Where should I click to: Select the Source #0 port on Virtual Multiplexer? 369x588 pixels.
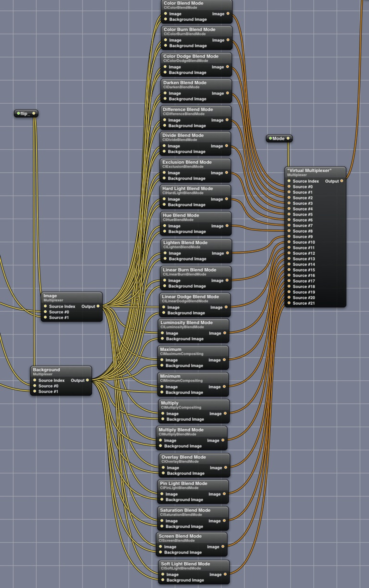point(289,187)
